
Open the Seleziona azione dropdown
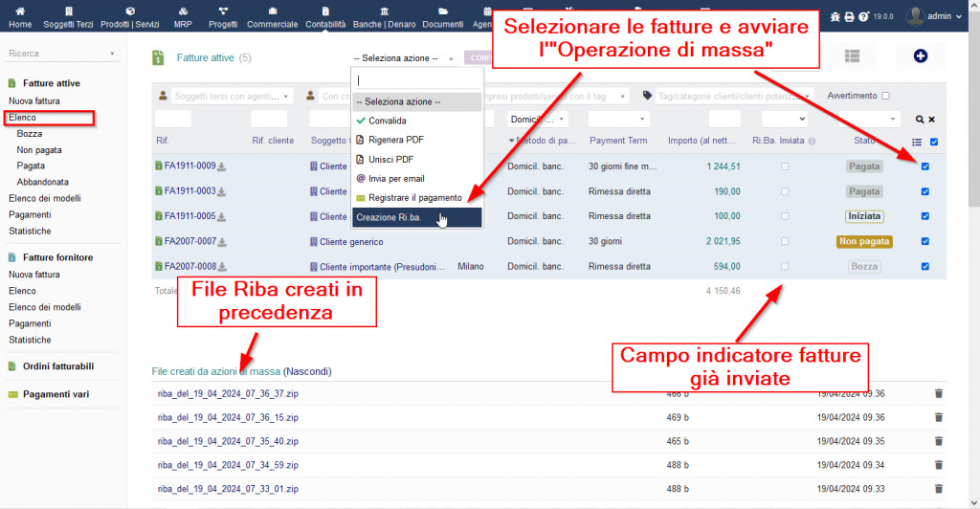tap(404, 58)
